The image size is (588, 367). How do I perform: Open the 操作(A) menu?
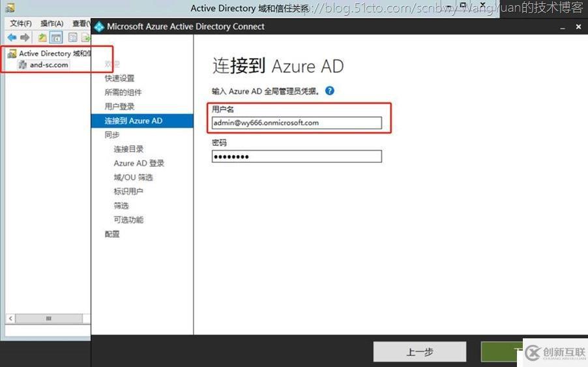(x=51, y=23)
